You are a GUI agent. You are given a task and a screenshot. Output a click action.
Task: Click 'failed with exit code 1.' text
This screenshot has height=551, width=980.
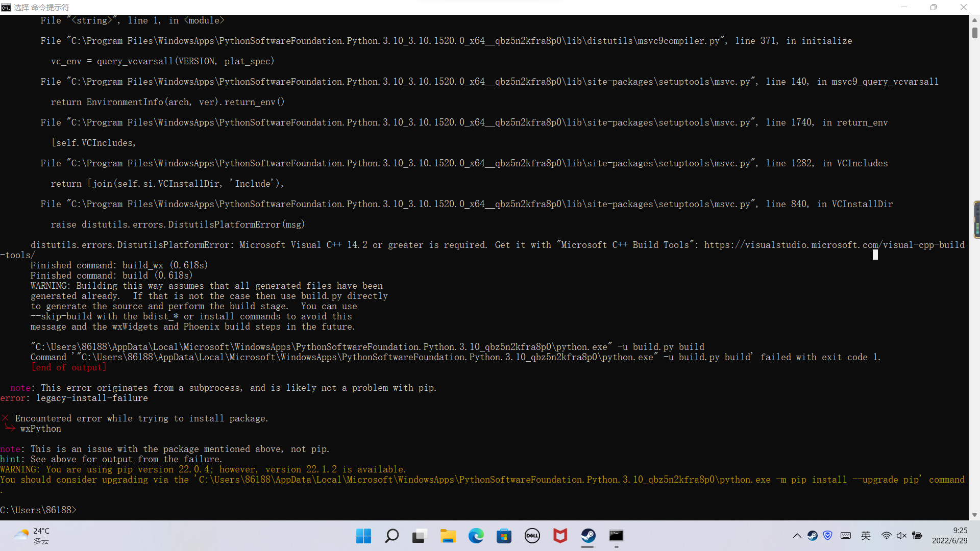[x=821, y=357]
